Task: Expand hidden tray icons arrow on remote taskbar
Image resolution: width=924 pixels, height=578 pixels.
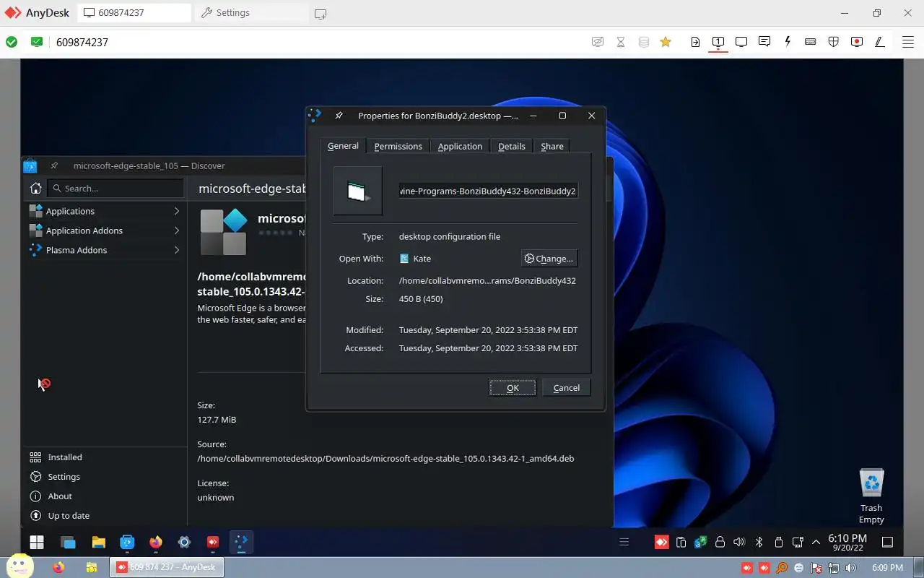Action: [816, 542]
